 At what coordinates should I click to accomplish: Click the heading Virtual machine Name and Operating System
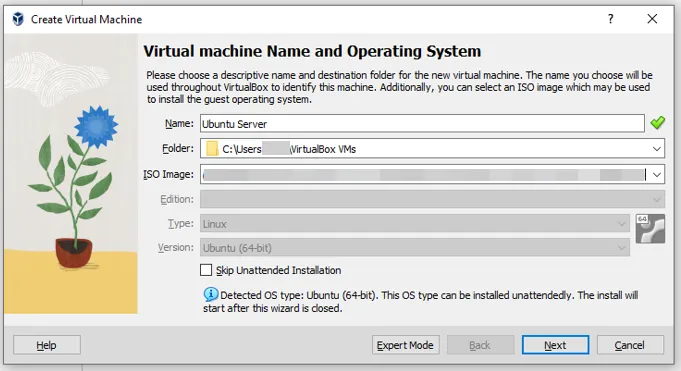(x=312, y=51)
